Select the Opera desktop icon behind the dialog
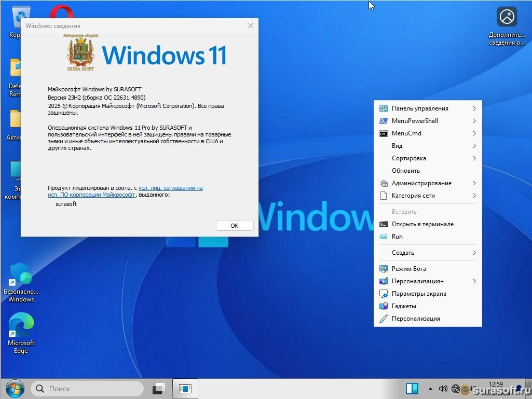 point(62,11)
